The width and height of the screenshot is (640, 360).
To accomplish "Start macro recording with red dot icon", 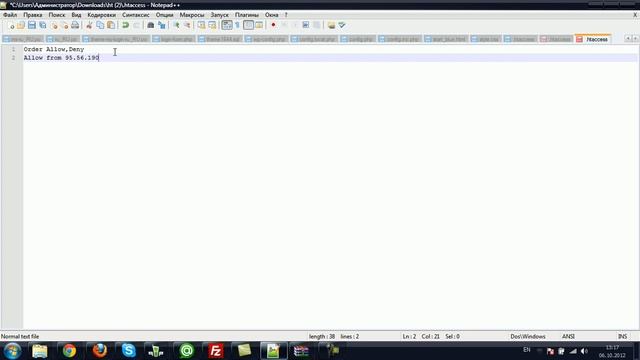I will [x=273, y=25].
